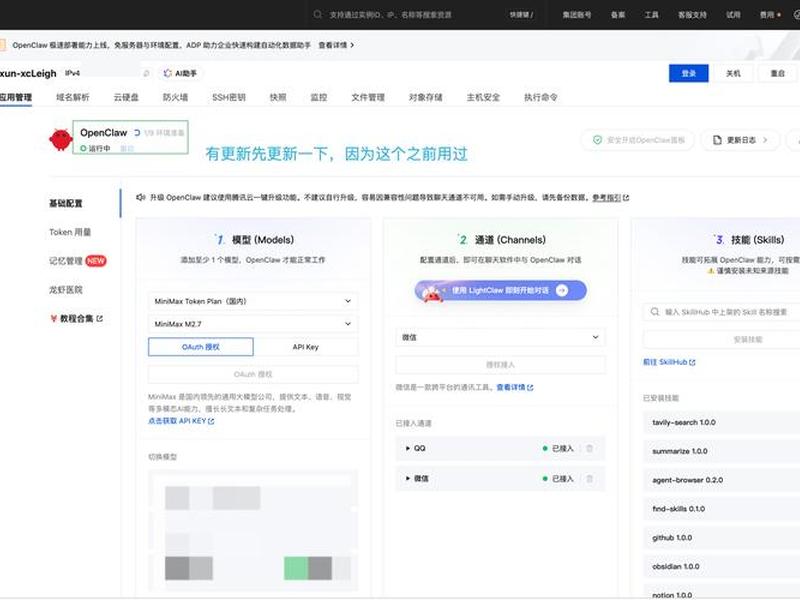The height and width of the screenshot is (600, 800).
Task: Click the speaker announcement icon in upgrade notice
Action: pyautogui.click(x=141, y=197)
